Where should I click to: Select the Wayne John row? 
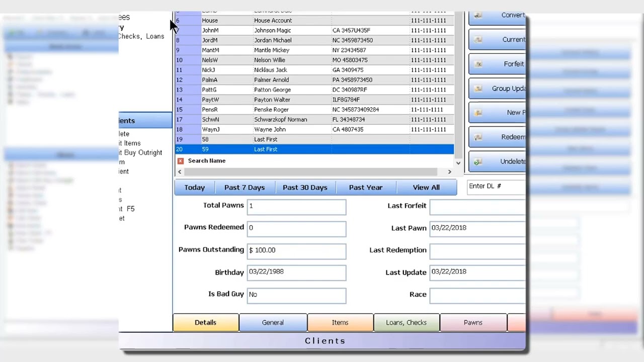click(314, 129)
